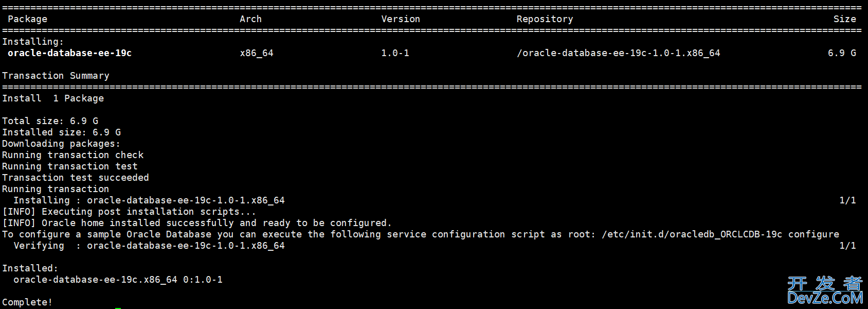Select the "Transaction test succeeded" message
Viewport: 868px width, 309px height.
point(75,178)
